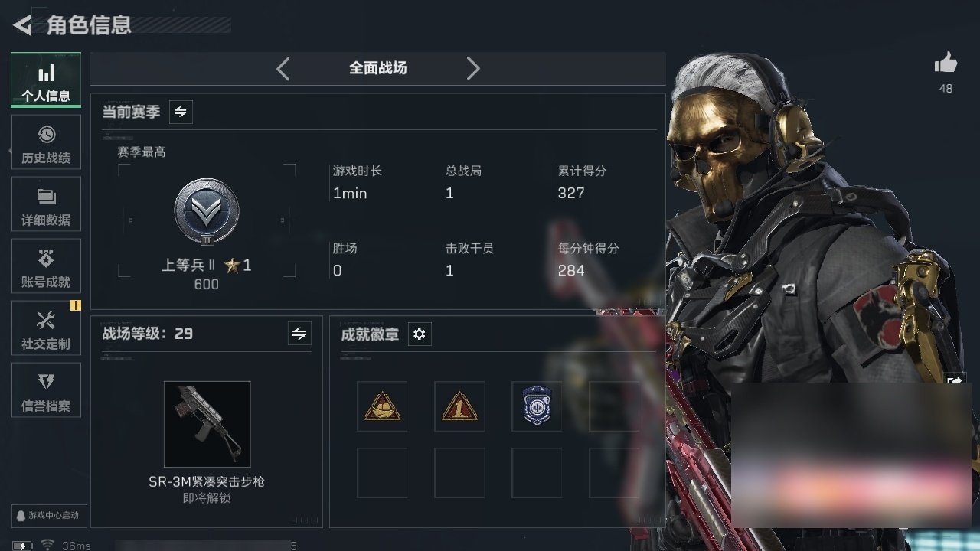
Task: Open 成就徽章 gear settings
Action: [x=419, y=334]
